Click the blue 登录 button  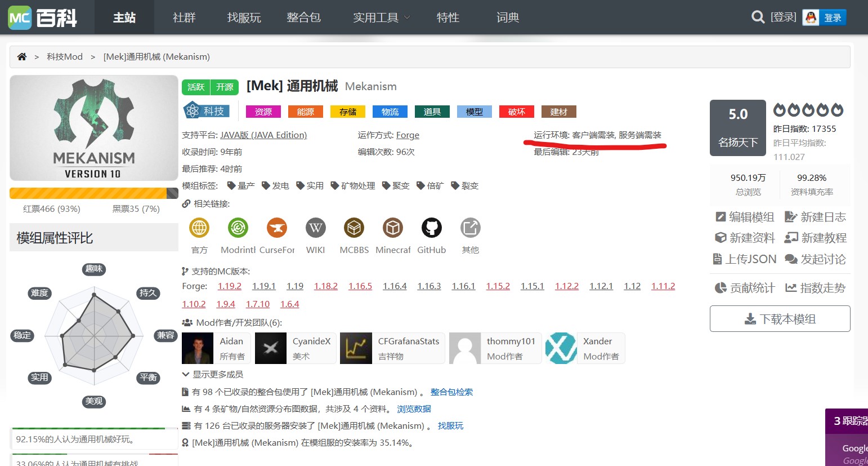833,17
